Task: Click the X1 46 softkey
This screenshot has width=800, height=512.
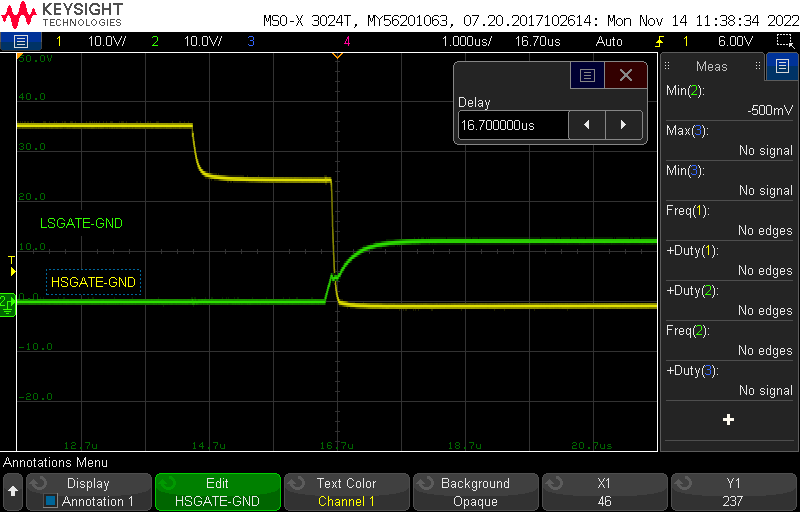Action: pyautogui.click(x=604, y=492)
